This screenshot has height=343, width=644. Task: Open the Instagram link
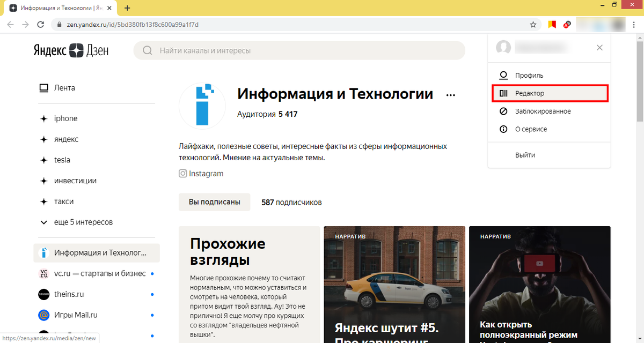tap(201, 174)
